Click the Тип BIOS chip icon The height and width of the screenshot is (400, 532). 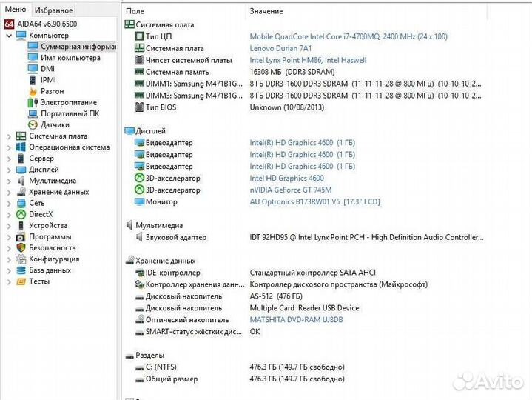tap(139, 107)
